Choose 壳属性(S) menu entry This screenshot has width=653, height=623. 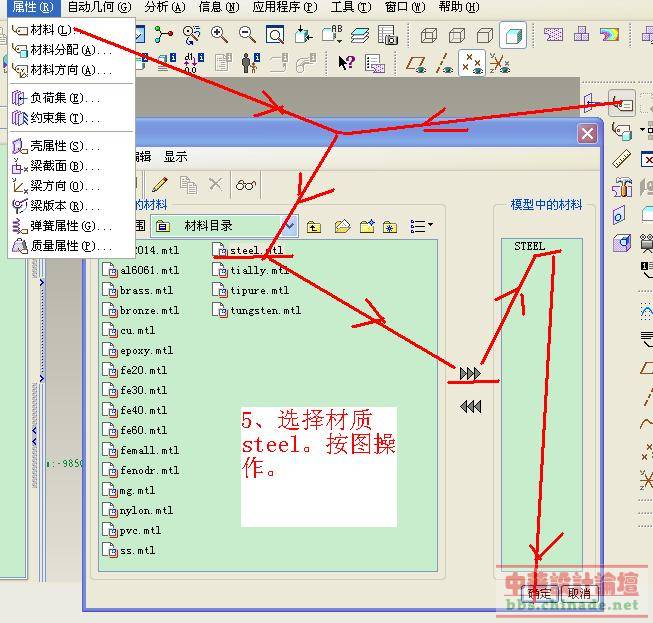point(71,146)
